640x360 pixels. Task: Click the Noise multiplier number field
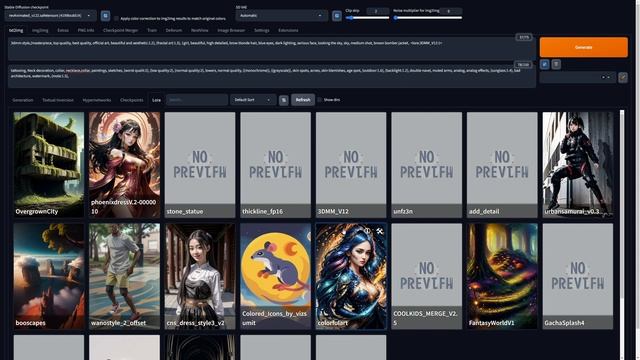click(451, 11)
